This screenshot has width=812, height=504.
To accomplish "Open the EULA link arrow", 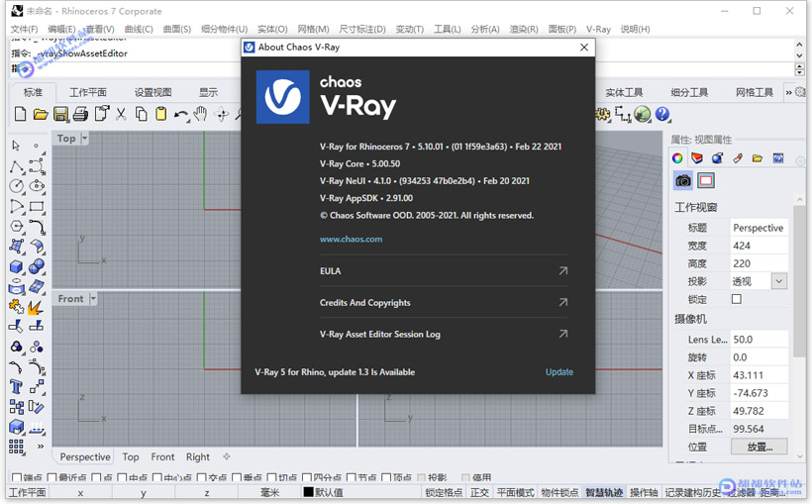I will [562, 270].
